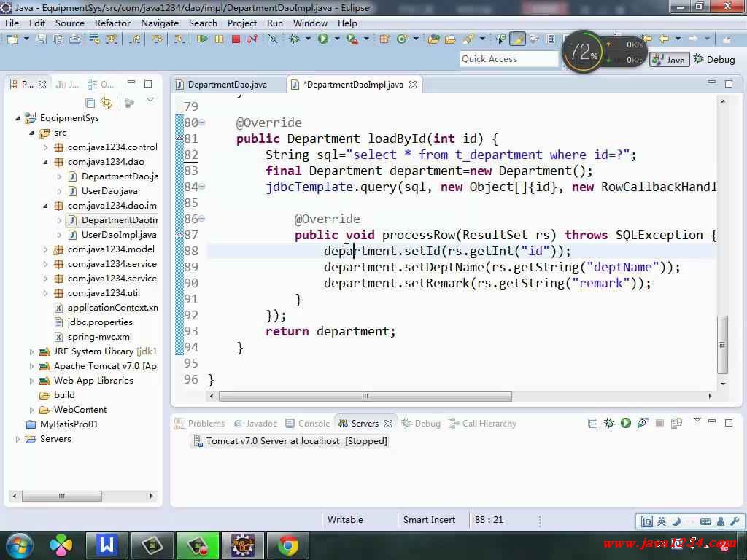This screenshot has height=560, width=747.
Task: Fold the processRow annotation at line 86
Action: tap(202, 219)
